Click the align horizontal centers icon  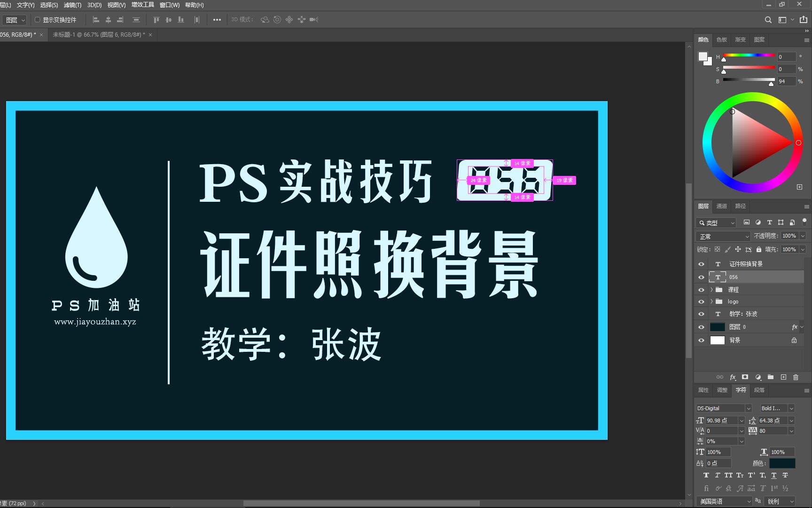click(x=108, y=20)
